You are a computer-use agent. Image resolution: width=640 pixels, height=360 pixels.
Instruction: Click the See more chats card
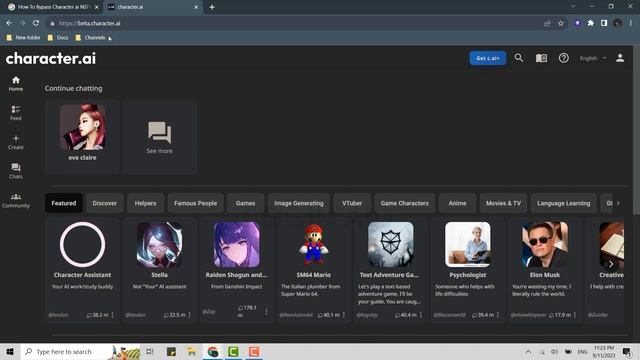point(160,137)
